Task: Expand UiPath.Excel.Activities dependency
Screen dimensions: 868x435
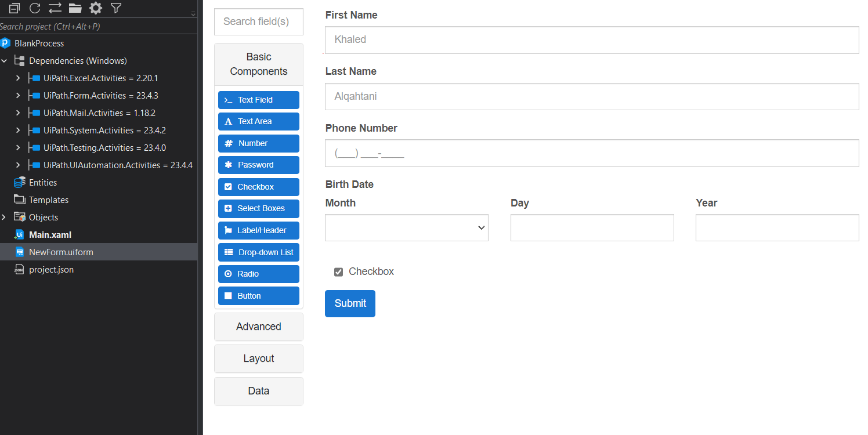Action: coord(18,78)
